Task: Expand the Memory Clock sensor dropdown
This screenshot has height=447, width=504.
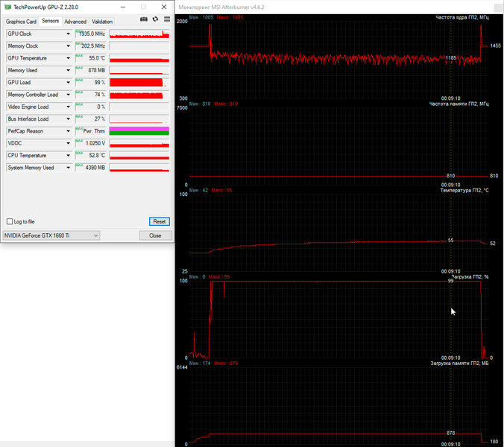Action: (68, 46)
